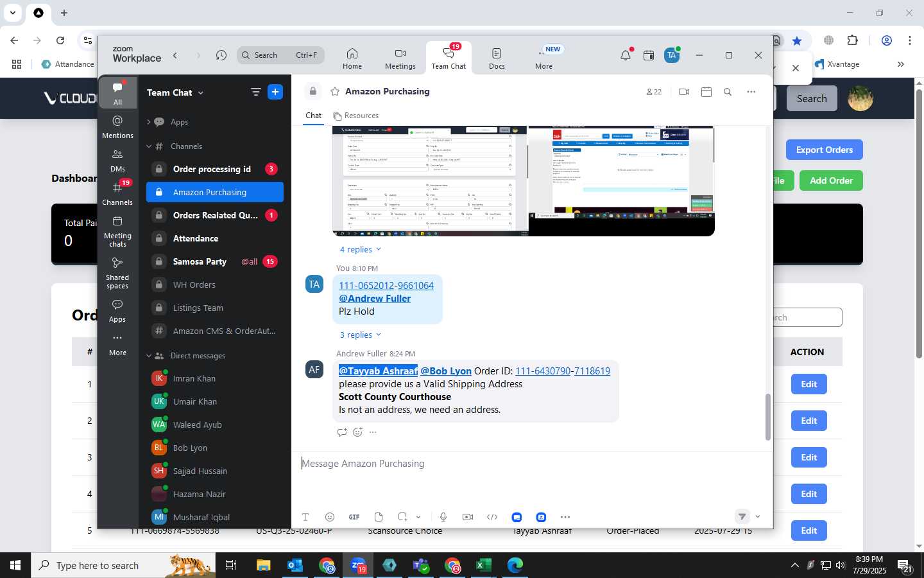Click the TA profile avatar in header

pyautogui.click(x=672, y=55)
